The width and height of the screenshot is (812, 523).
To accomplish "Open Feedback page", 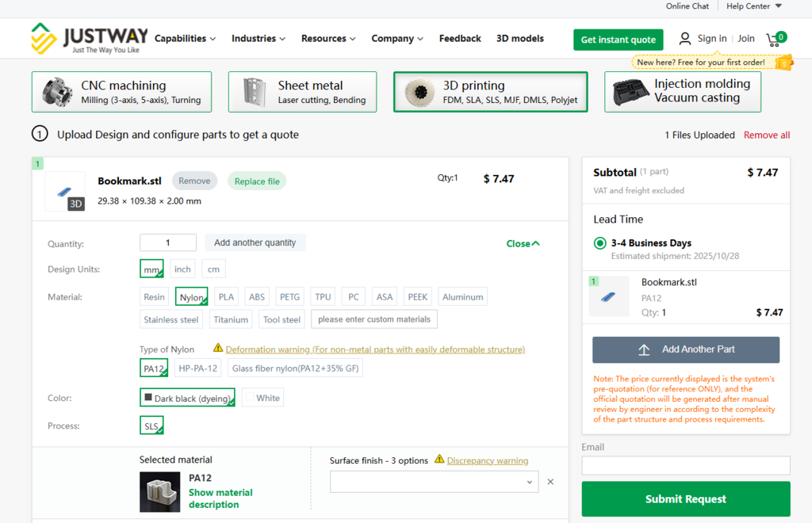I will click(460, 39).
